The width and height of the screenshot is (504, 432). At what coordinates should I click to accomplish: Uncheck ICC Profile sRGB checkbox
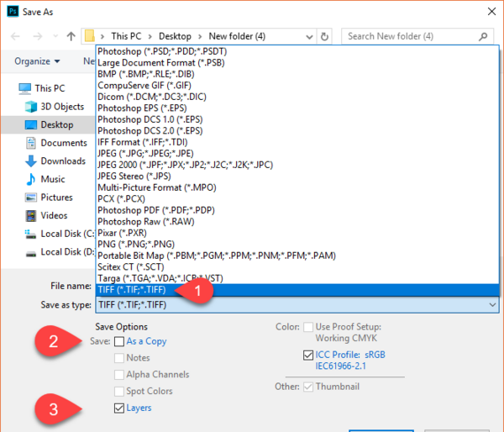[x=308, y=356]
